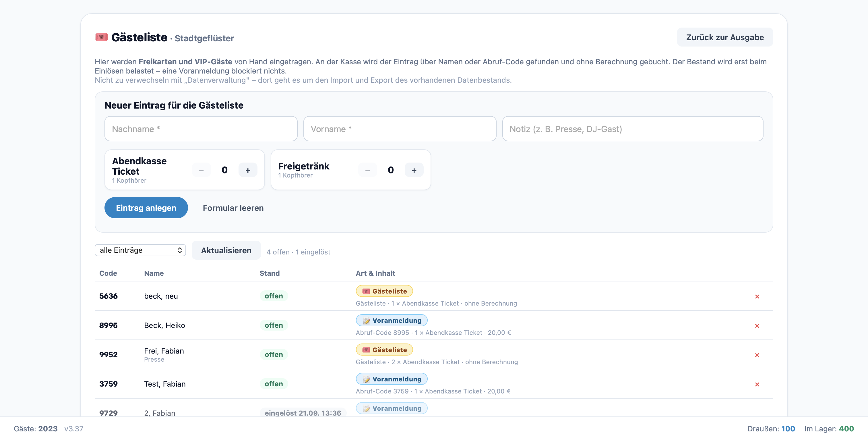Click 'offen' status of beck, neu
868x440 pixels.
(x=274, y=296)
